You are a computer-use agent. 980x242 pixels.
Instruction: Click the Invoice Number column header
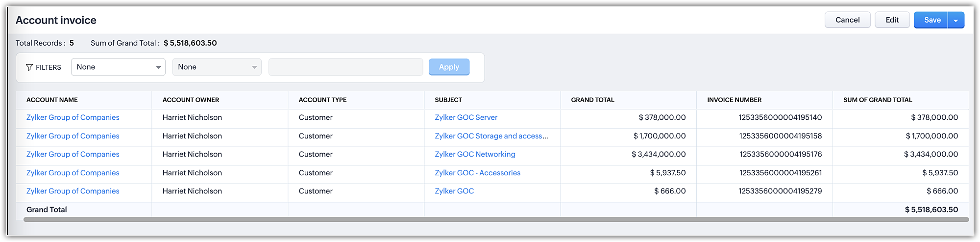(x=734, y=100)
